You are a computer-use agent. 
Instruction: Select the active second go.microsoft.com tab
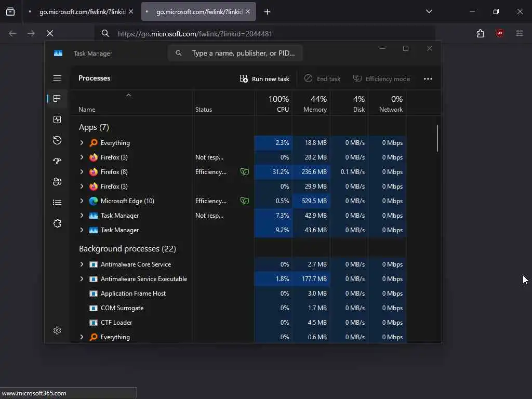click(x=198, y=12)
